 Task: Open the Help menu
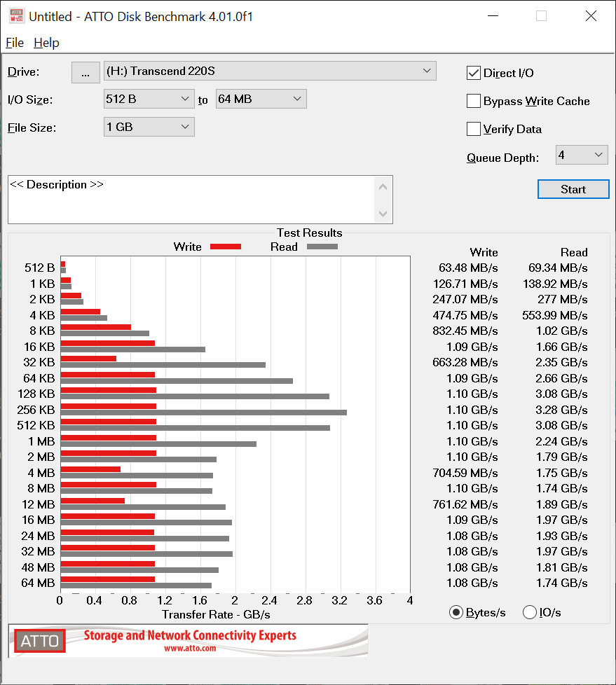[46, 43]
